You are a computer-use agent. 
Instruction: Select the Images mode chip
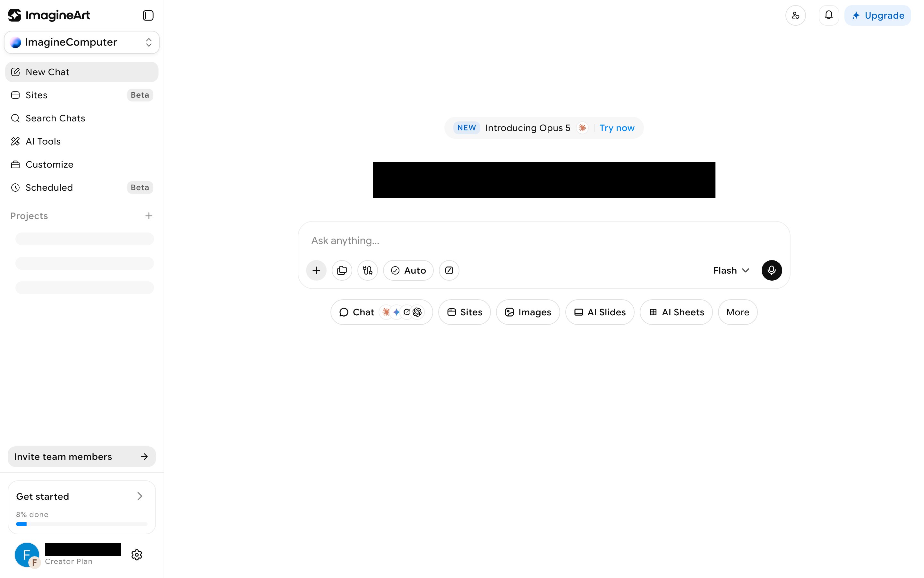pos(528,312)
